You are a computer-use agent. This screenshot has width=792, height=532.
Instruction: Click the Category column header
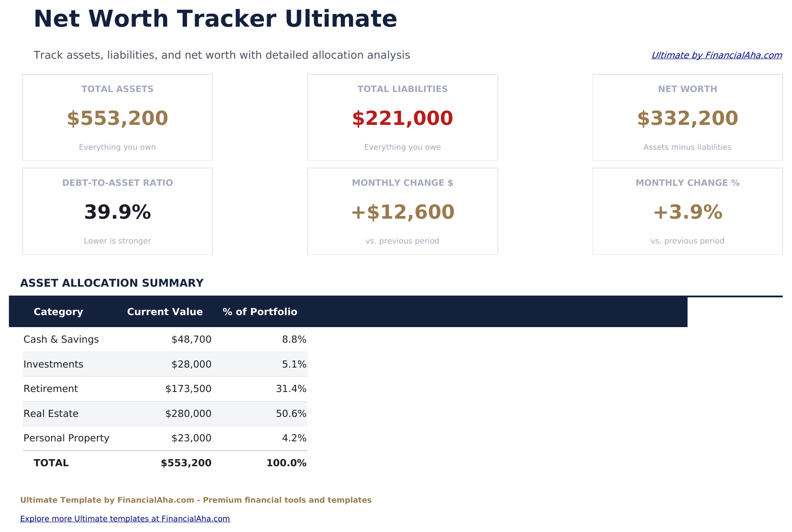pyautogui.click(x=58, y=312)
